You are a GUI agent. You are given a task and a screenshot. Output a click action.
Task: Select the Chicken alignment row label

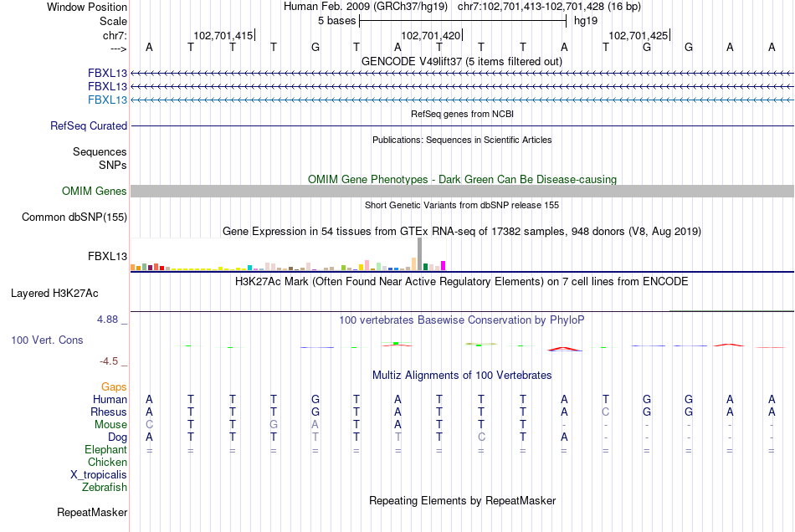(107, 462)
